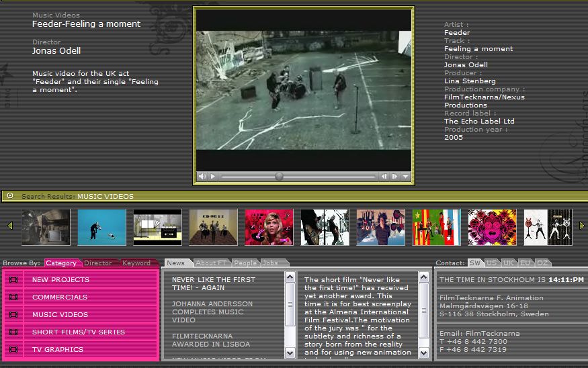Image resolution: width=588 pixels, height=368 pixels.
Task: Click news list scrollbar thumb
Action: point(290,304)
